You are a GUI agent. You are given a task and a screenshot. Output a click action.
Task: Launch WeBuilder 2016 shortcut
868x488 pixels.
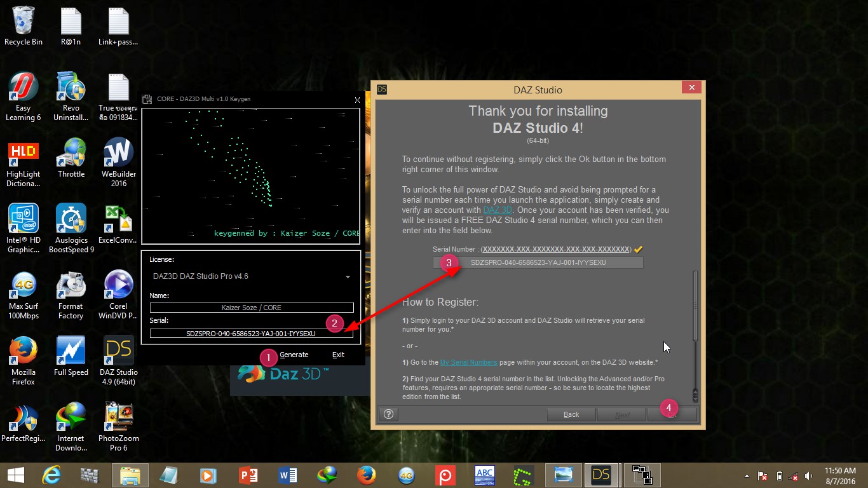118,163
